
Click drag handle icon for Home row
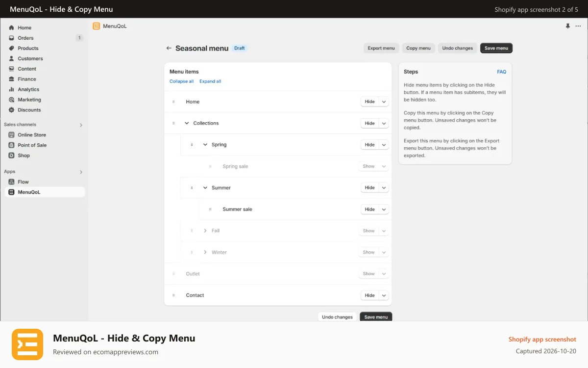click(173, 102)
